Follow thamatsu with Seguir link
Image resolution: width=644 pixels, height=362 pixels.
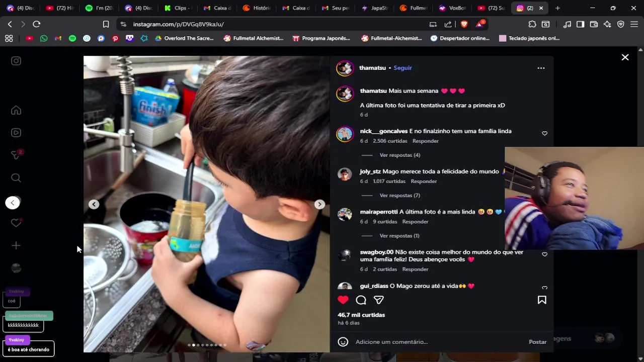403,68
